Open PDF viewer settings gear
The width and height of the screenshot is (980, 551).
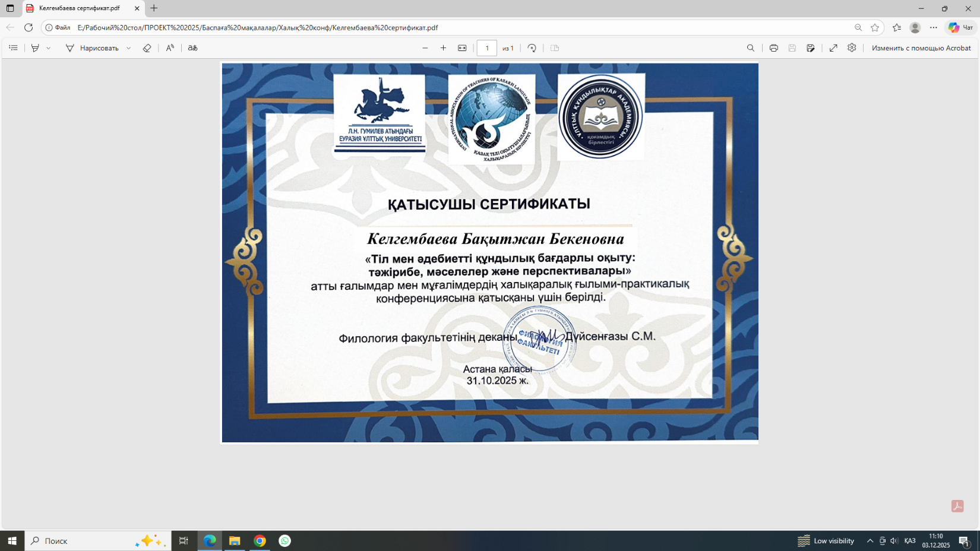coord(852,48)
